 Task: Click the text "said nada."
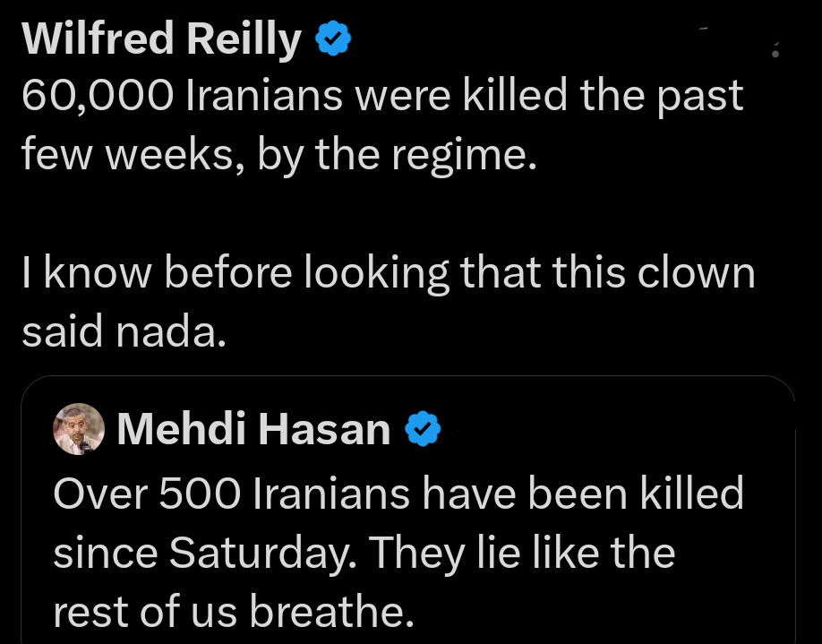click(118, 331)
